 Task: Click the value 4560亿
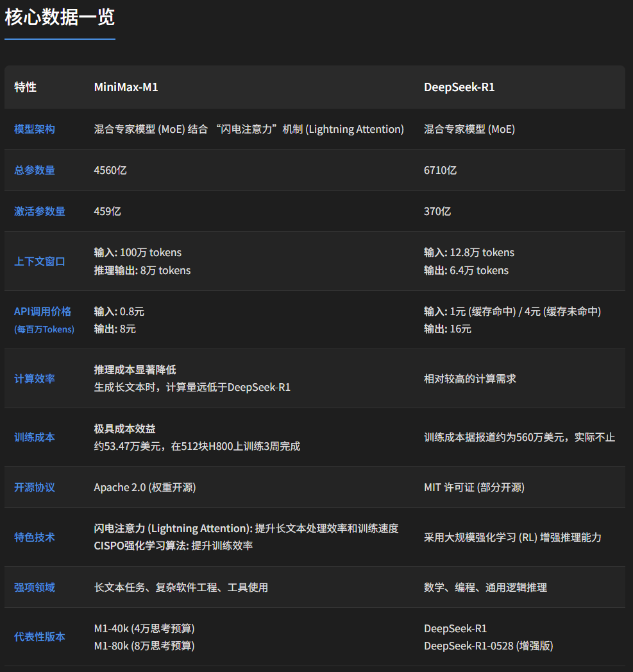[110, 170]
